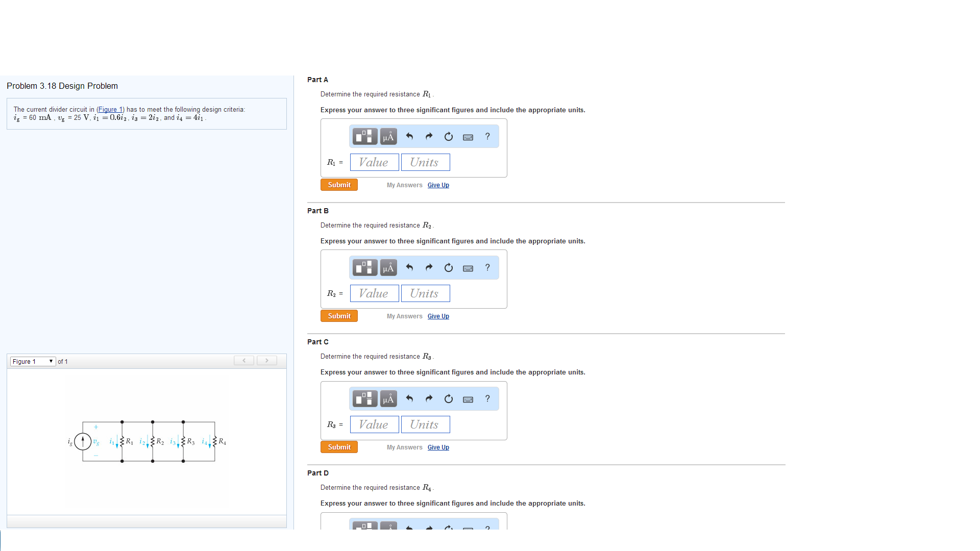This screenshot has height=551, width=980.
Task: Follow the Figure 1 link in problem text
Action: pyautogui.click(x=110, y=109)
